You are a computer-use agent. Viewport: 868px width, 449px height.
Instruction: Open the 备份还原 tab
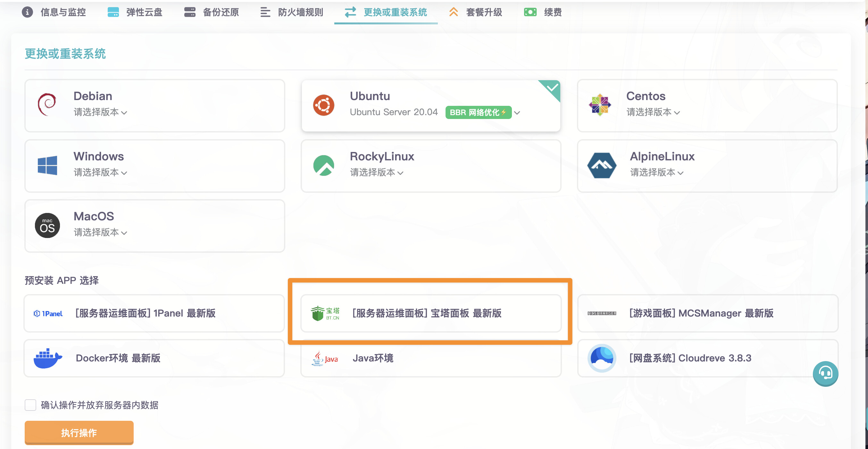click(212, 12)
